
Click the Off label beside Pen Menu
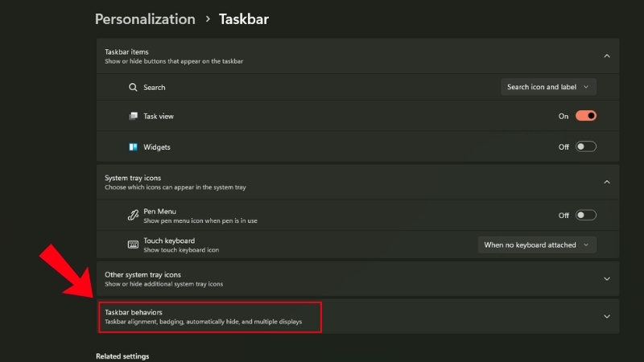click(563, 216)
